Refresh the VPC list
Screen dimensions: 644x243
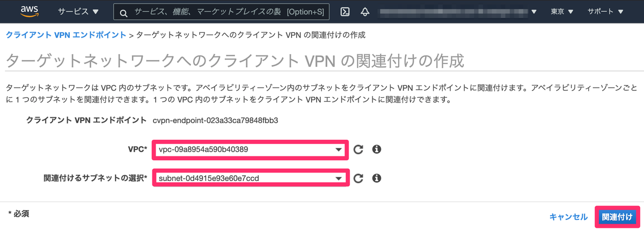coord(359,149)
